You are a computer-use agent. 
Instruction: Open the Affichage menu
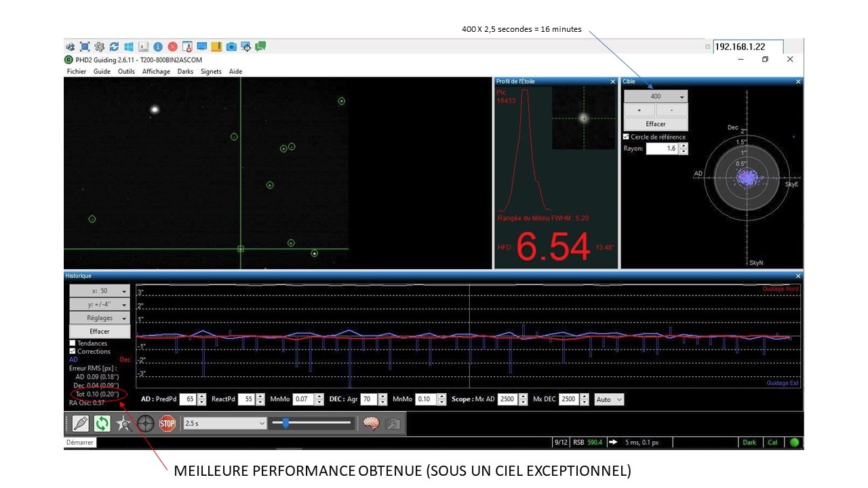click(x=156, y=71)
